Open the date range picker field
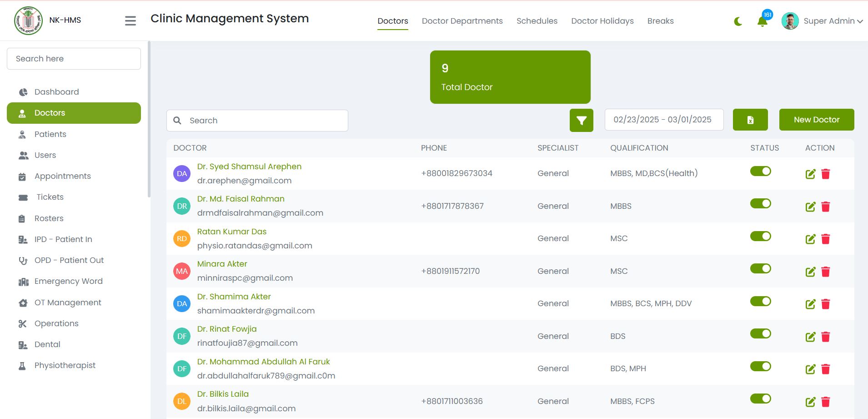 tap(664, 120)
